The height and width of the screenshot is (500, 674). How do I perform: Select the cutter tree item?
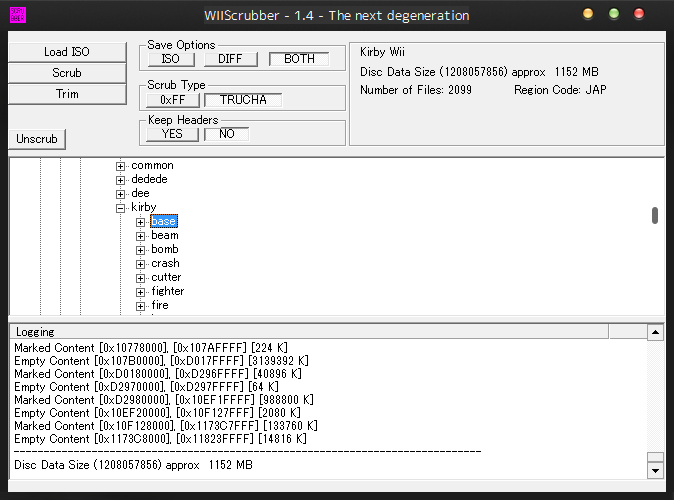coord(166,277)
